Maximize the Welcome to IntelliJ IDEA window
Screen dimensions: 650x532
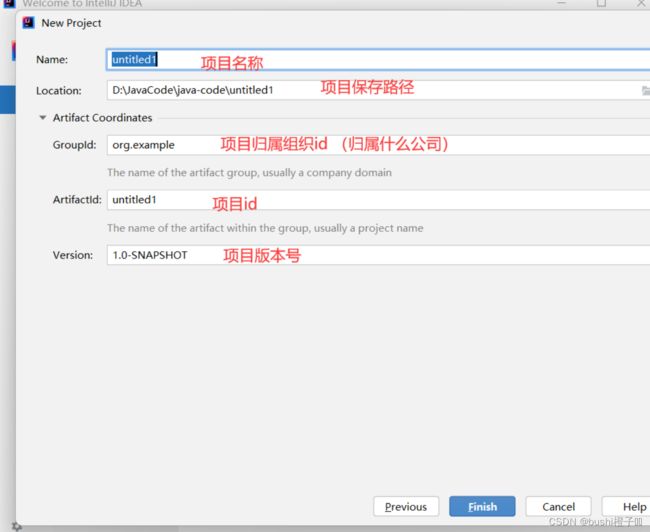click(x=601, y=3)
